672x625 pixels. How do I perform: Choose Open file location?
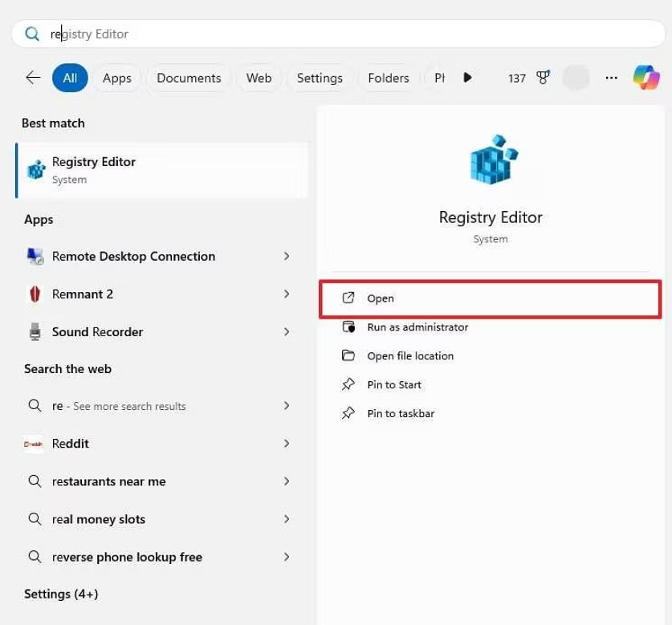point(491,355)
